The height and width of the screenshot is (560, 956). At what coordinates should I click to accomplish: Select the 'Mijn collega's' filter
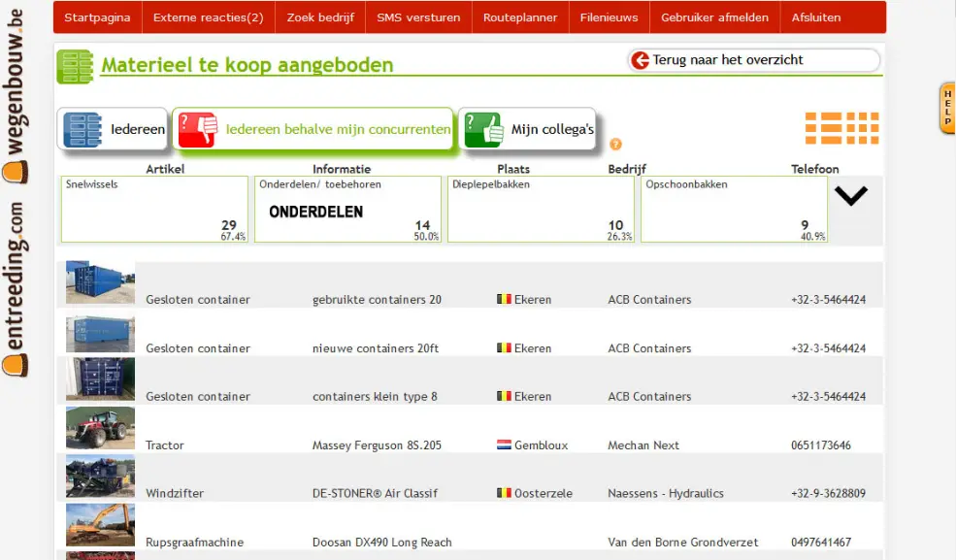point(527,129)
